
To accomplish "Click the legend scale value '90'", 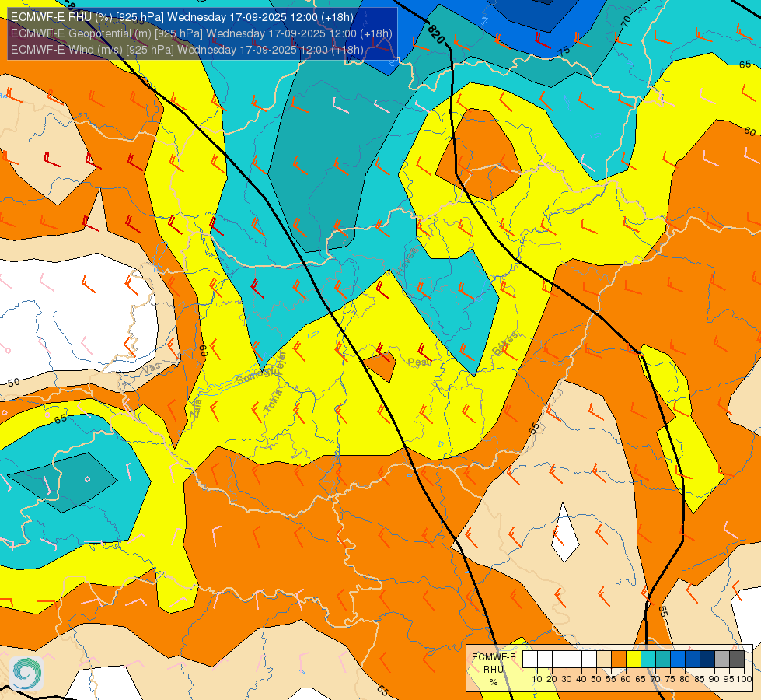I will coord(714,679).
